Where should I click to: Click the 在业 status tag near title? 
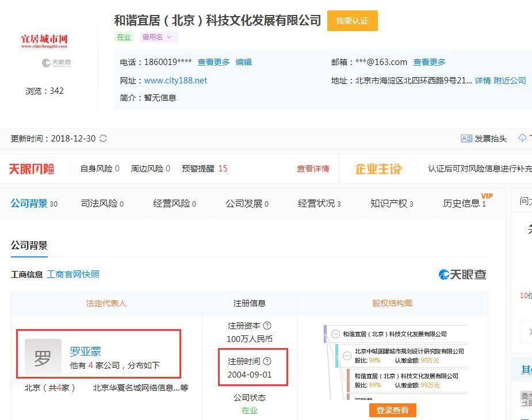click(124, 37)
